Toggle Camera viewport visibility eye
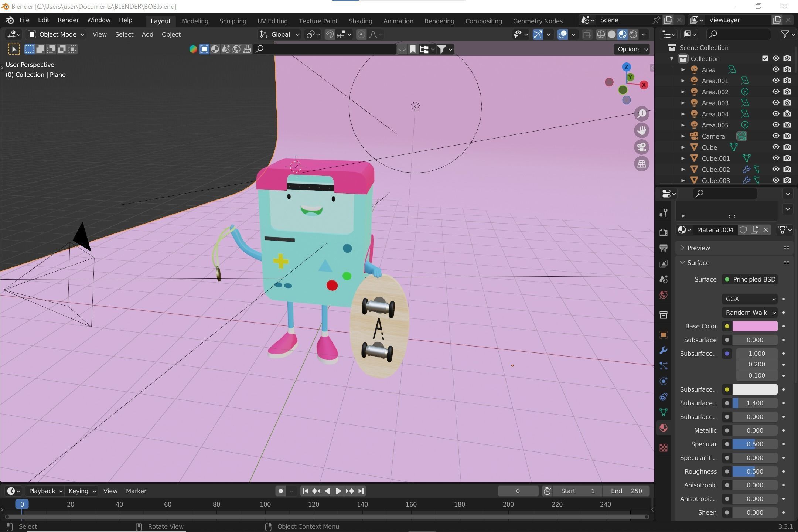The height and width of the screenshot is (532, 798). 776,136
